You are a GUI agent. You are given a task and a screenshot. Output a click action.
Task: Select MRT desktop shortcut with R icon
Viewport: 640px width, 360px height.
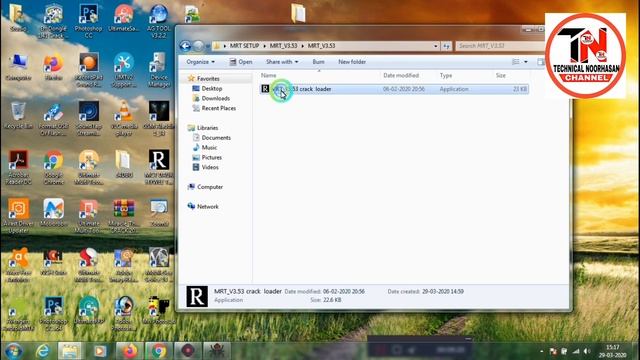[x=159, y=167]
